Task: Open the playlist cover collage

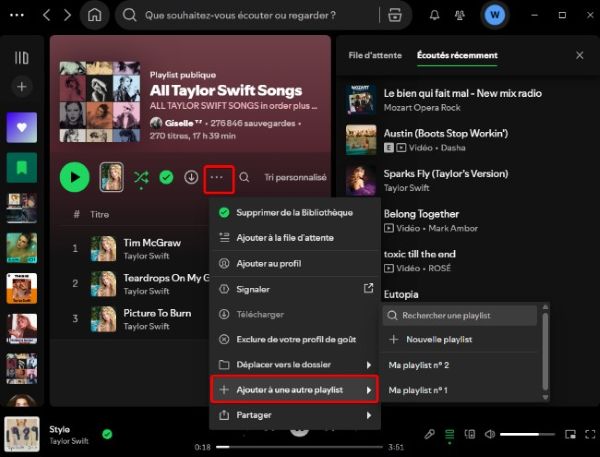Action: (x=99, y=101)
